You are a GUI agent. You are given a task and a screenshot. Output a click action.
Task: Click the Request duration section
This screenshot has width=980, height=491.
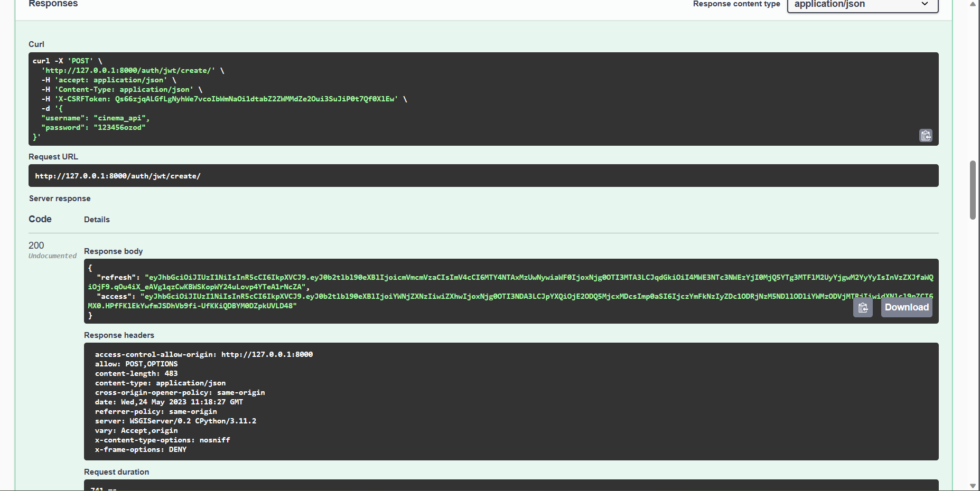click(116, 471)
